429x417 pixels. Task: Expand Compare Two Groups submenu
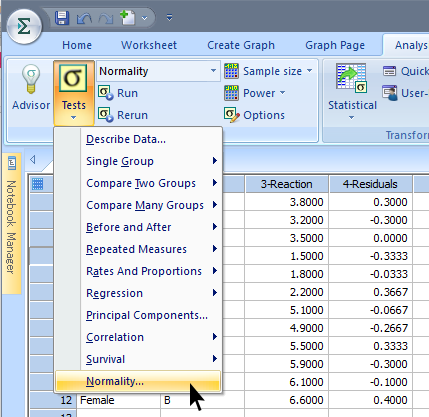tap(138, 183)
